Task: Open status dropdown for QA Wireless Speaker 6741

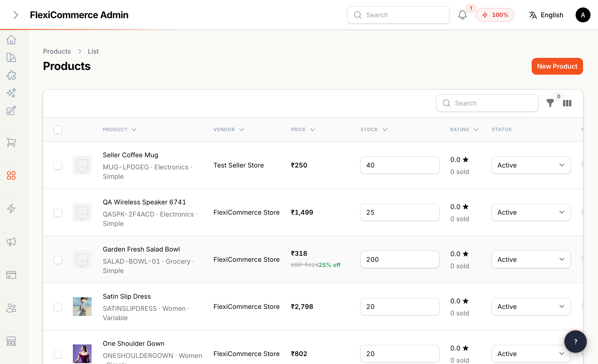Action: pos(531,212)
